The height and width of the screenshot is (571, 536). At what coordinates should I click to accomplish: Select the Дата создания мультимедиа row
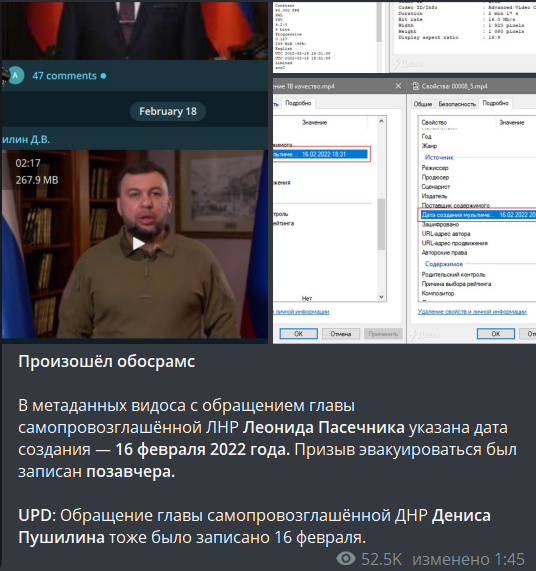point(478,215)
